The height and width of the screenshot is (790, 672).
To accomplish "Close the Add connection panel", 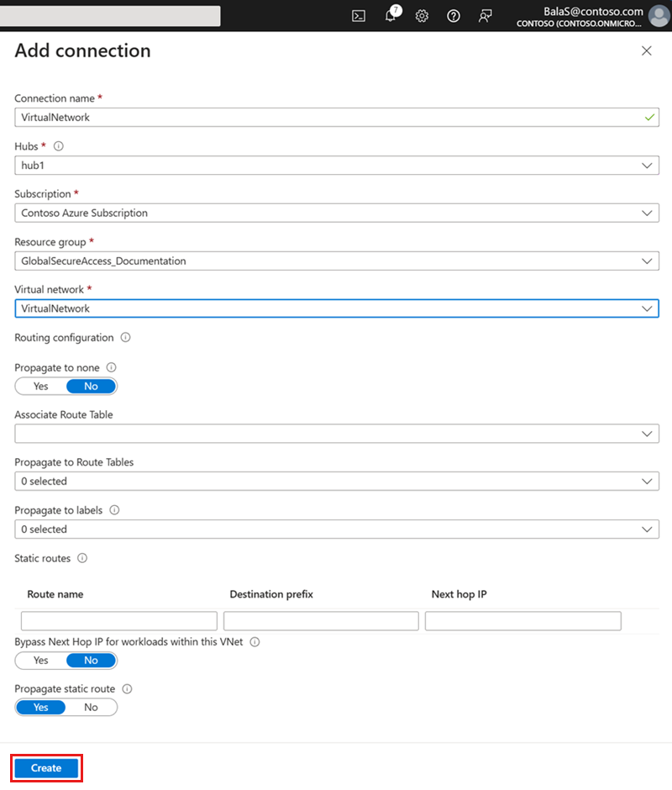I will (647, 51).
